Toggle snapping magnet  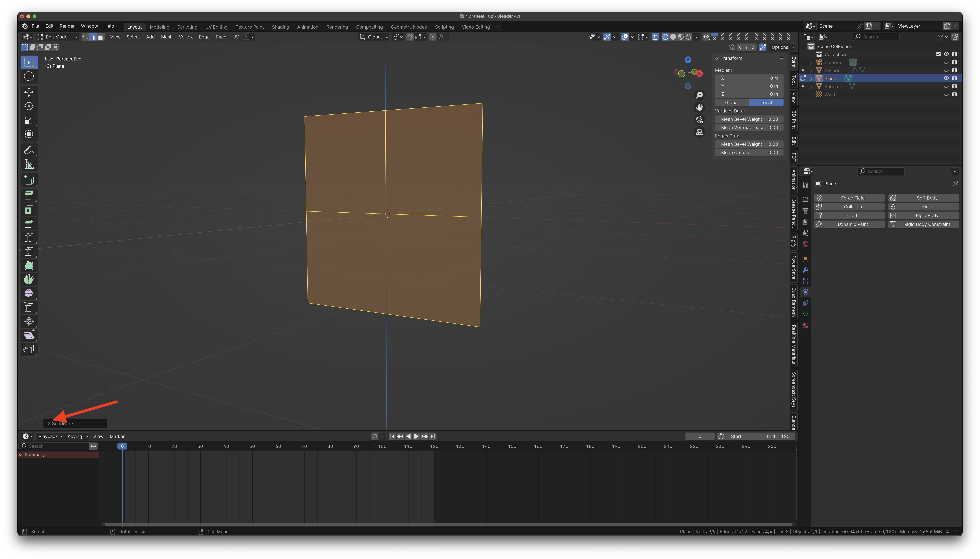[410, 37]
